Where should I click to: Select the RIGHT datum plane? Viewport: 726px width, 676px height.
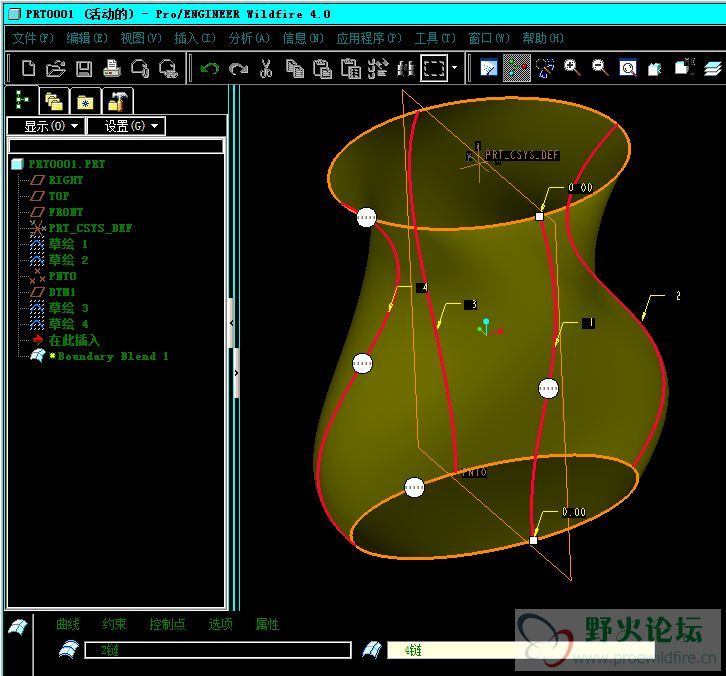pos(65,180)
